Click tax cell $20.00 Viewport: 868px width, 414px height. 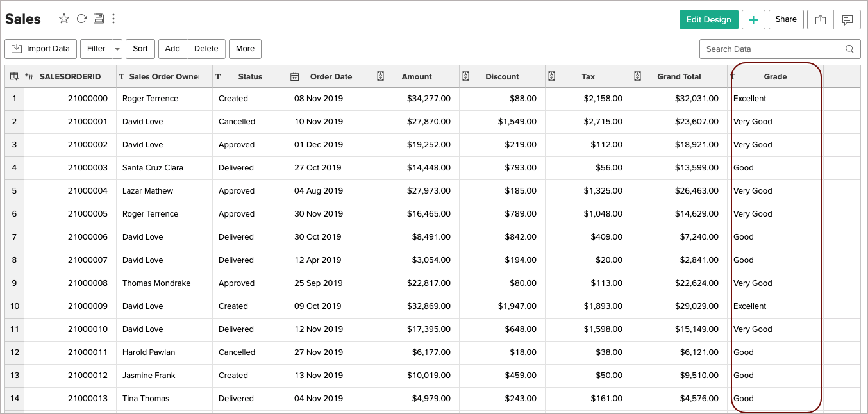click(588, 260)
